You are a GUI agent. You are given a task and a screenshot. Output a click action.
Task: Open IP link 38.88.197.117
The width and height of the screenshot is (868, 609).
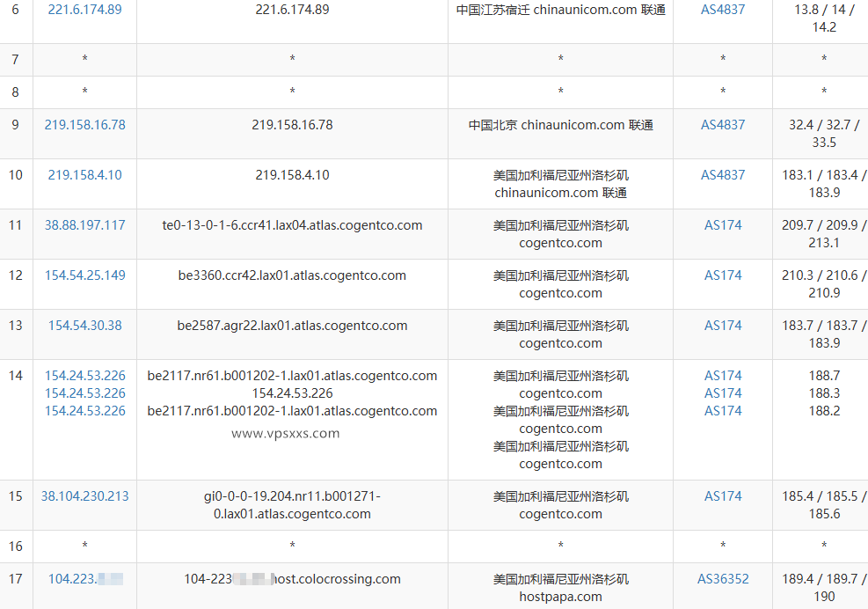[x=84, y=225]
